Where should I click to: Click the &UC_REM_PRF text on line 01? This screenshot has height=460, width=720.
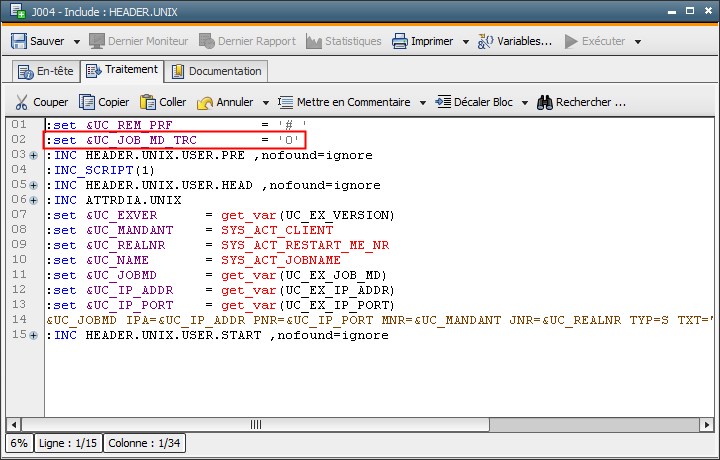[x=129, y=125]
